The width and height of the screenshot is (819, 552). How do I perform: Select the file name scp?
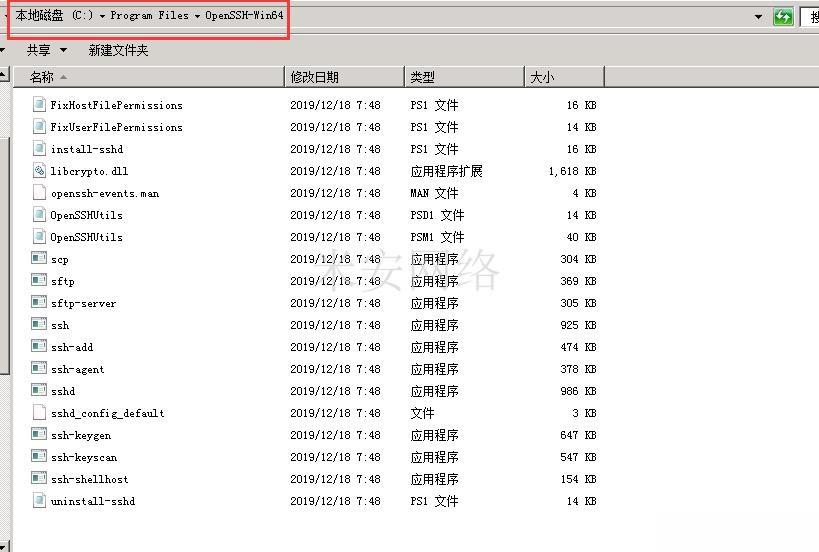coord(60,259)
